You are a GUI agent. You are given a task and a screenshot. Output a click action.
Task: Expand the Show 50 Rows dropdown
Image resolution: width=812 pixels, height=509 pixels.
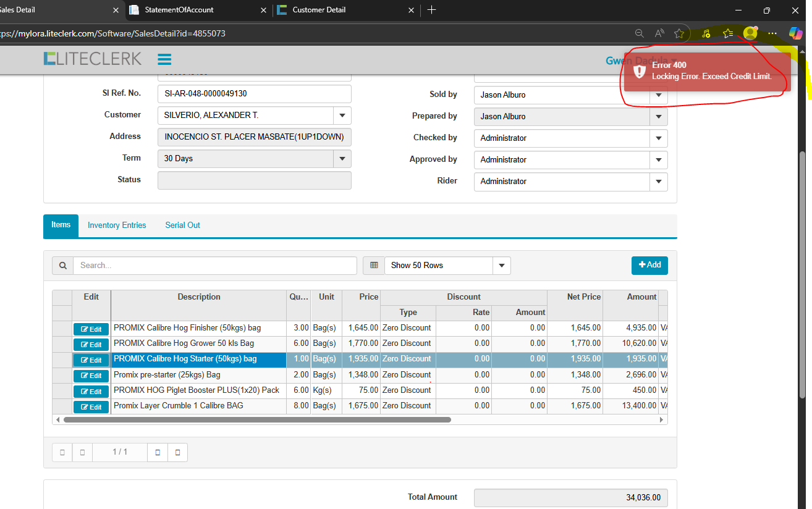[x=501, y=266]
